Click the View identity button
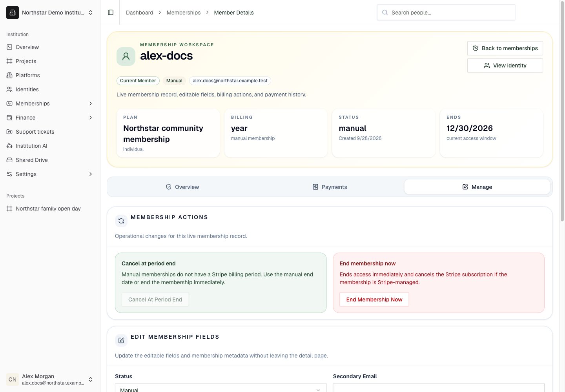 pos(505,65)
